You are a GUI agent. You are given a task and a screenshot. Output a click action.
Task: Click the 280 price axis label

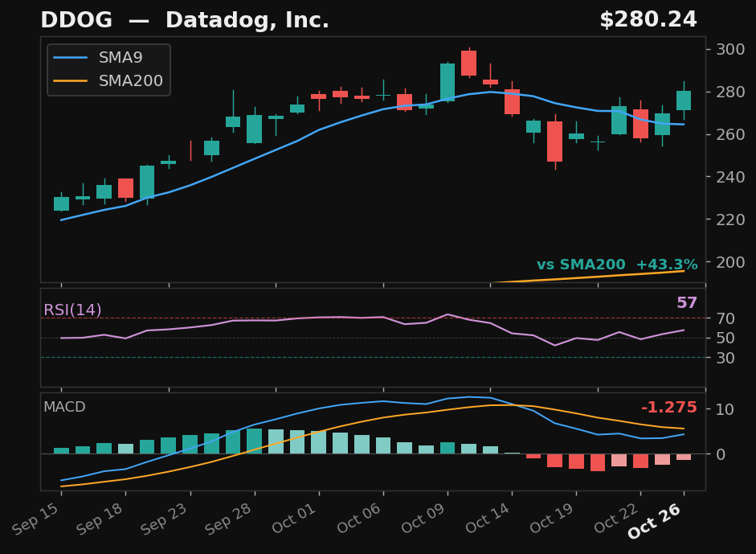pos(730,92)
